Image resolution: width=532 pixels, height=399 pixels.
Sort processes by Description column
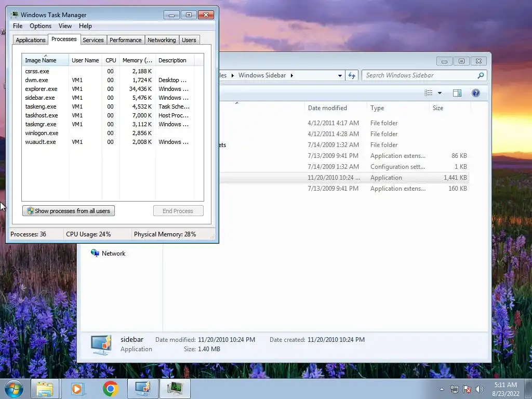pyautogui.click(x=175, y=60)
